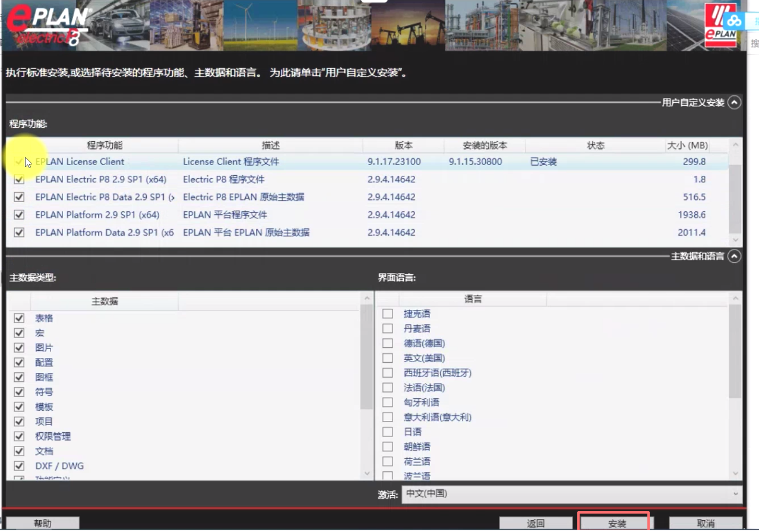This screenshot has height=532, width=759.
Task: Check the 日语 language checkbox
Action: 388,432
